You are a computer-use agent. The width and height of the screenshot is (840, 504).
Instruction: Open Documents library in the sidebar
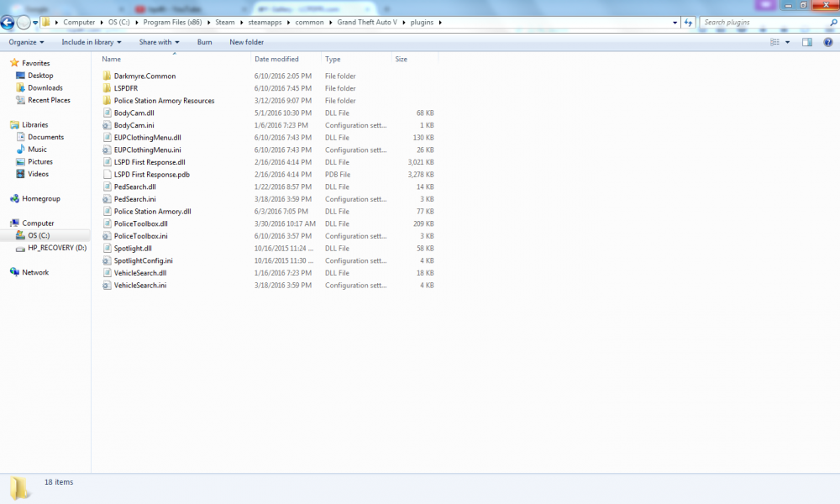45,137
